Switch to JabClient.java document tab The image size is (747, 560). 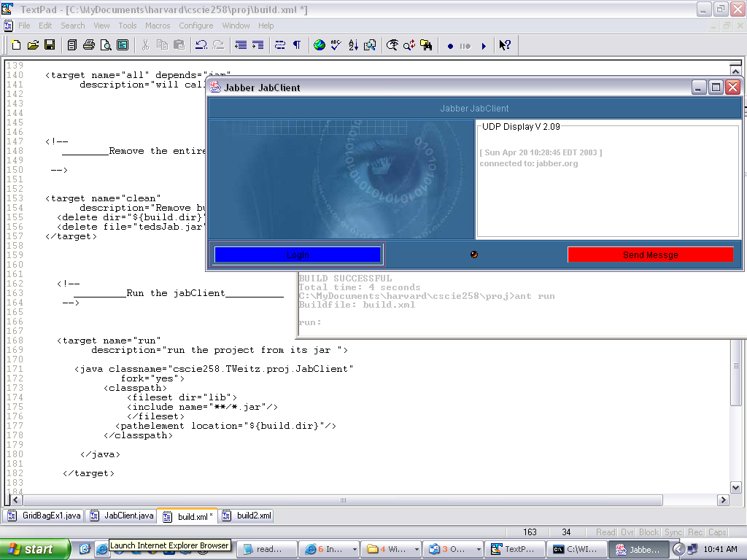coord(122,516)
